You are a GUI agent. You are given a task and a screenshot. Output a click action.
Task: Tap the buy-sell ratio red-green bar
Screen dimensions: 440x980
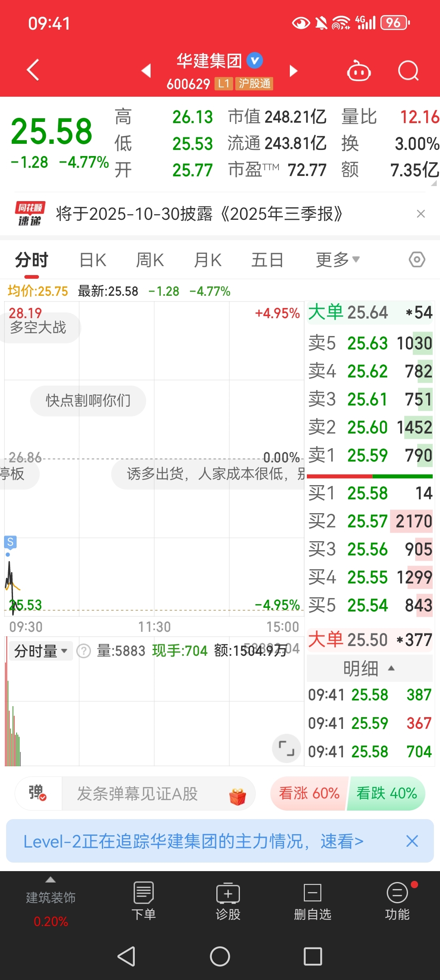[x=370, y=476]
